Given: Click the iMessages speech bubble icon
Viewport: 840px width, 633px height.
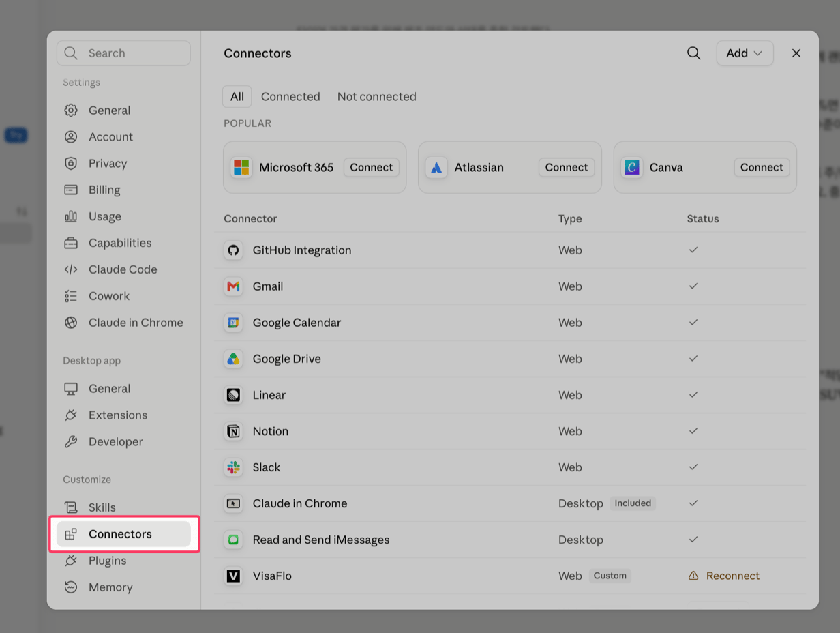Looking at the screenshot, I should pos(233,540).
